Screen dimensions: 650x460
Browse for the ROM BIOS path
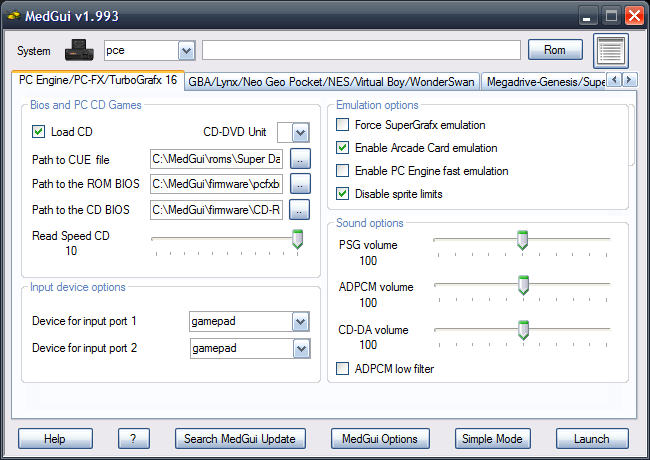coord(301,184)
